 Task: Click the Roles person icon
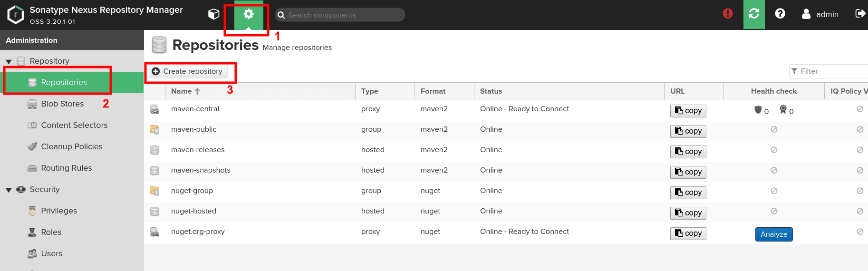32,232
